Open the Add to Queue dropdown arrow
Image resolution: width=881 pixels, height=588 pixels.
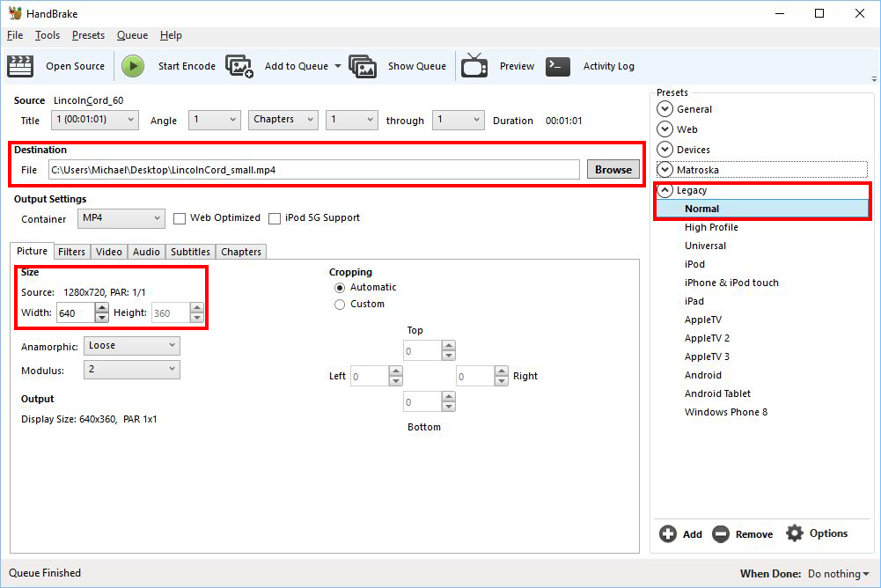338,66
